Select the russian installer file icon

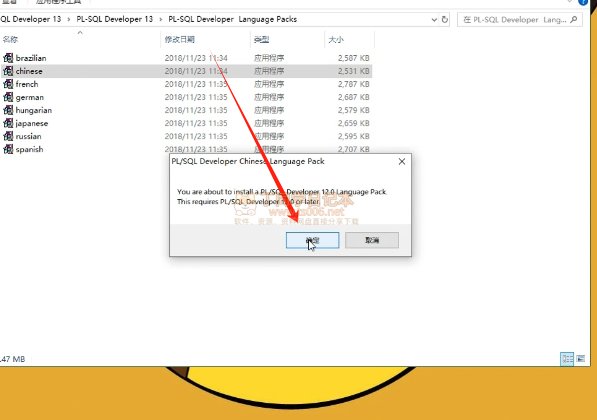click(x=8, y=136)
